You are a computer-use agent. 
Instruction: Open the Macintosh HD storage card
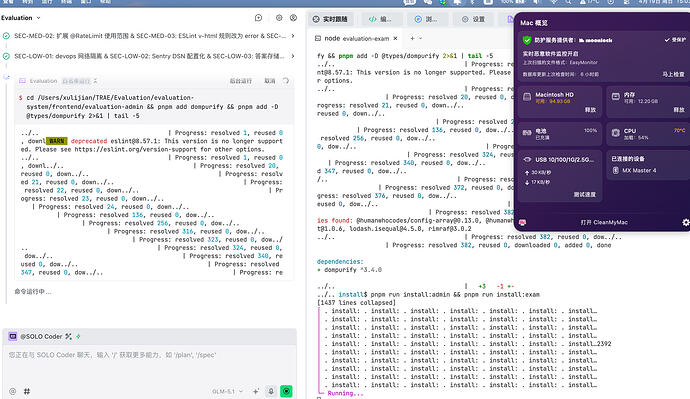pos(559,102)
